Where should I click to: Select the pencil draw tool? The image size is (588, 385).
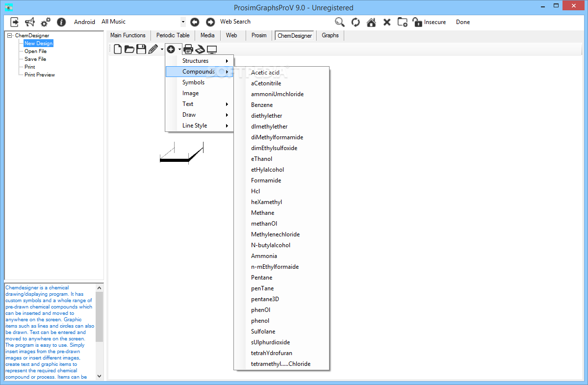coord(153,49)
